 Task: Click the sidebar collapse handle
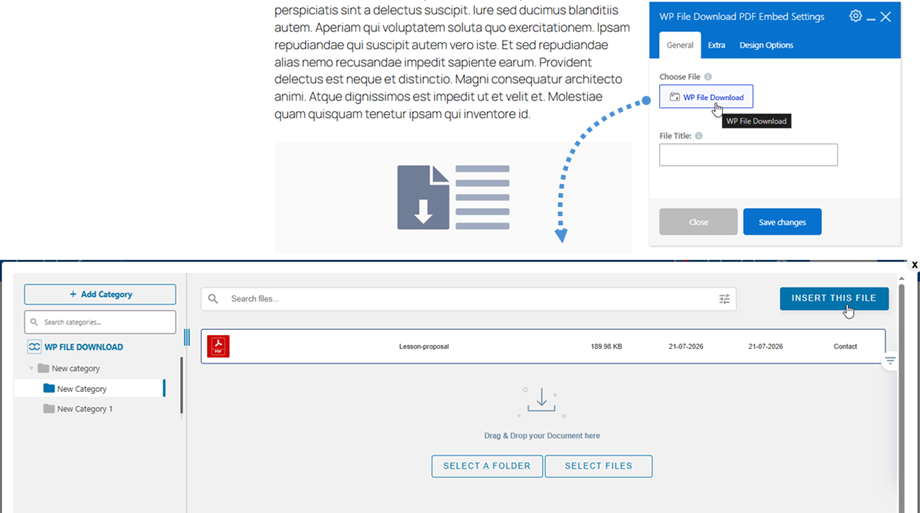point(187,337)
